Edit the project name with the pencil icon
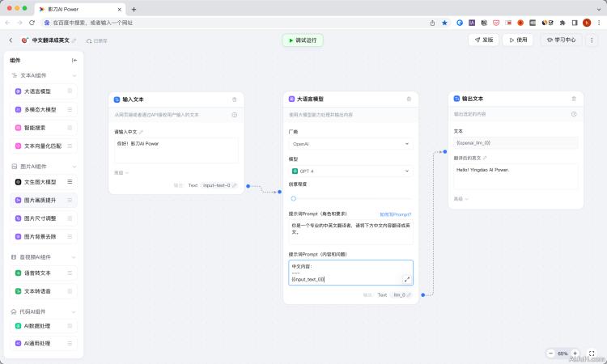Image resolution: width=607 pixels, height=364 pixels. click(x=74, y=40)
